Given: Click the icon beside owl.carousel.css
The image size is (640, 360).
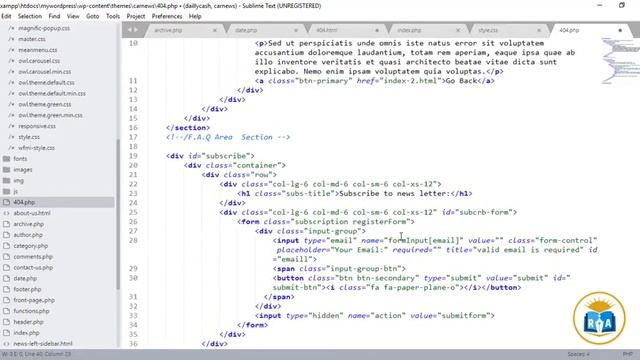Looking at the screenshot, I should point(11,61).
